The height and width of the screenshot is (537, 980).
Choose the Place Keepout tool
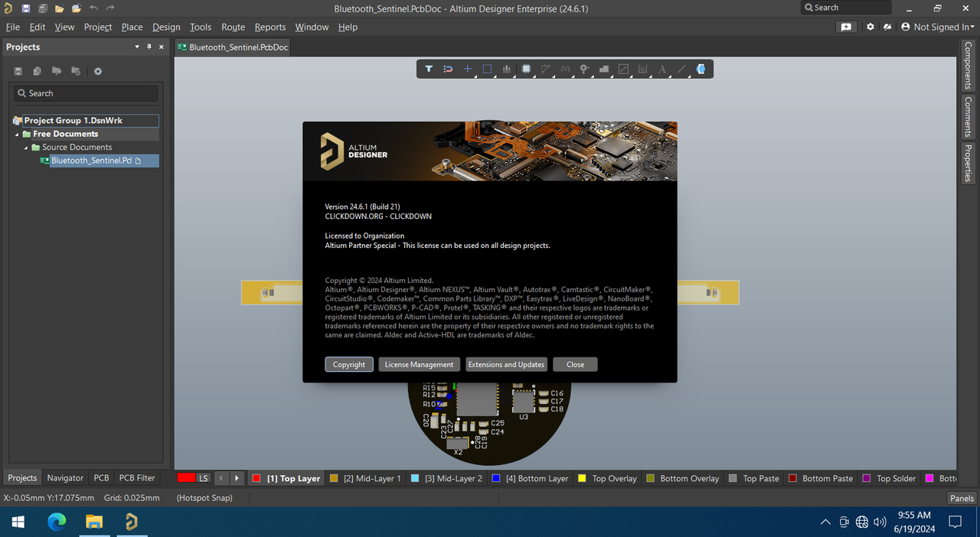[623, 69]
